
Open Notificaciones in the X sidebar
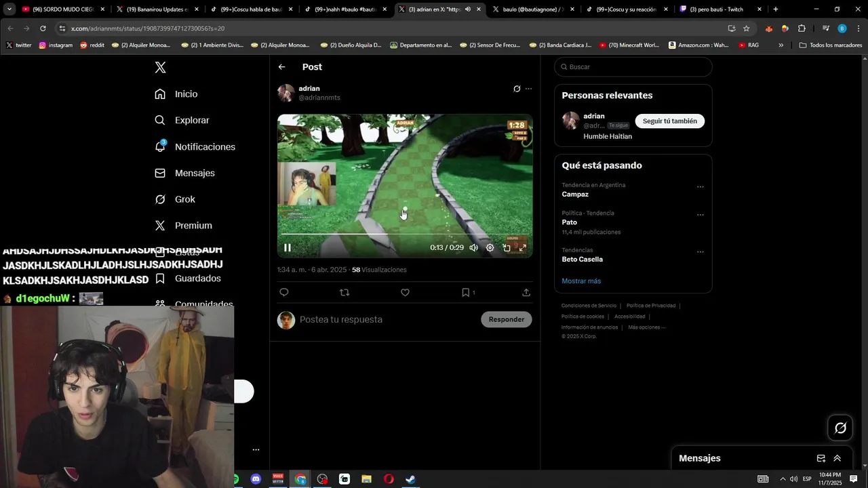[195, 146]
